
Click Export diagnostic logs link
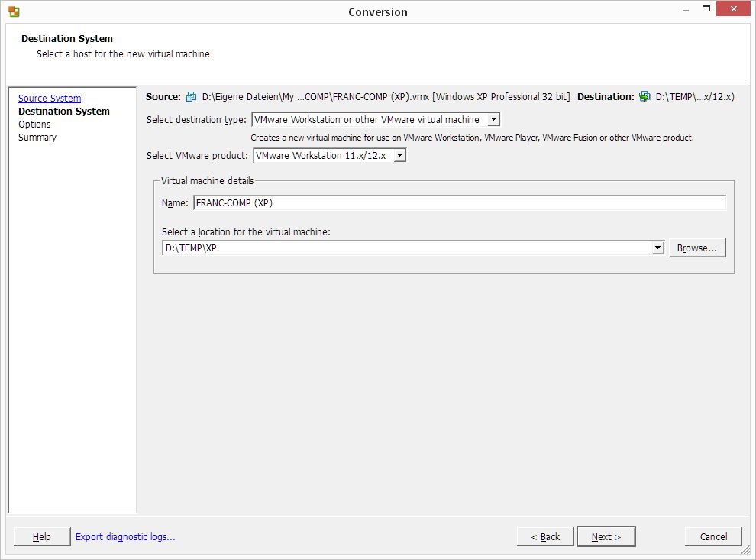(x=125, y=537)
